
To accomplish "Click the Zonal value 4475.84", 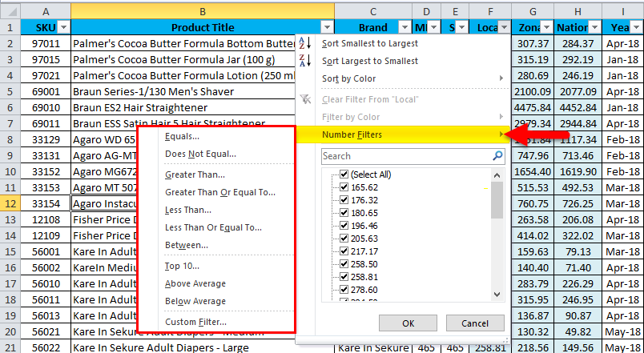I will pyautogui.click(x=533, y=107).
